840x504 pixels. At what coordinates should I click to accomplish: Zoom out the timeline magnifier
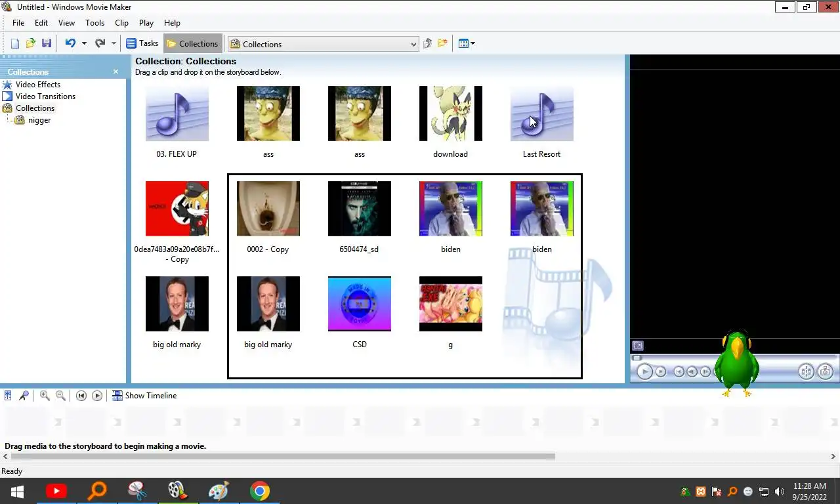(60, 395)
